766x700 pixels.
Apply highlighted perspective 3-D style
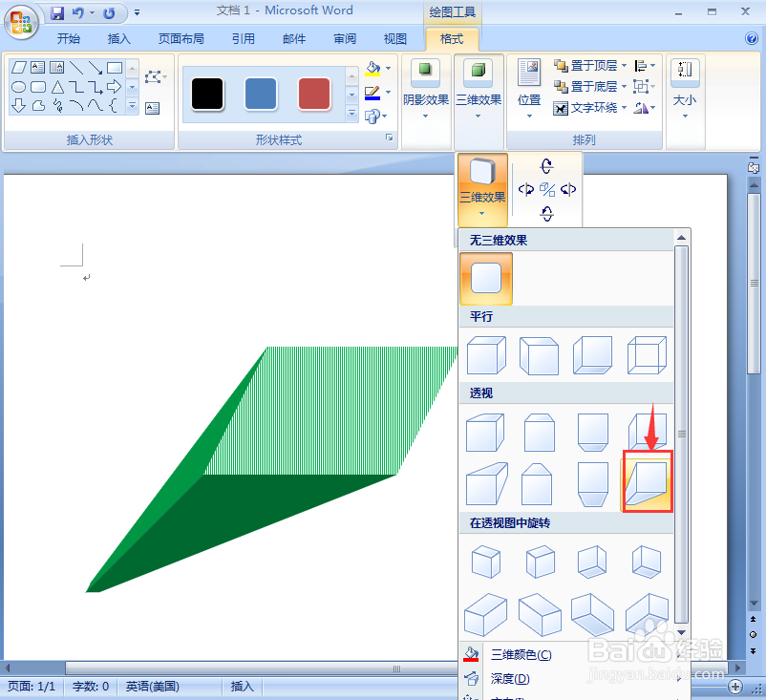tap(647, 482)
